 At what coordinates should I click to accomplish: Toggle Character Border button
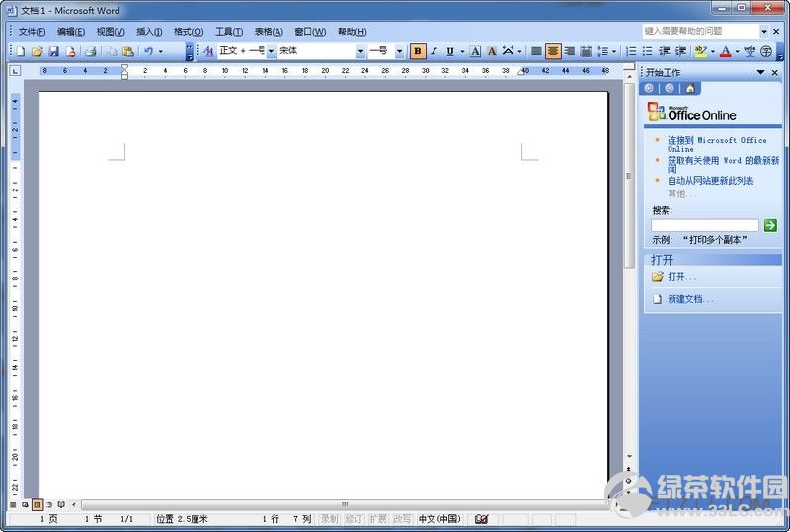coord(475,51)
